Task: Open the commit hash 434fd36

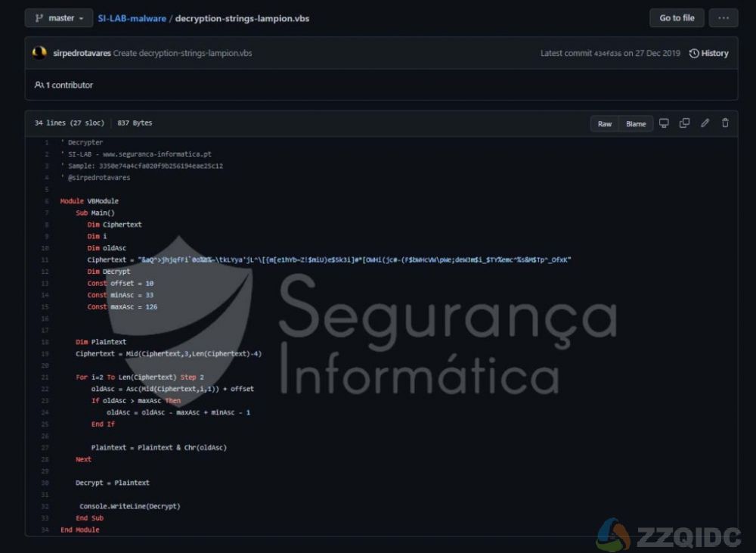Action: pos(608,54)
